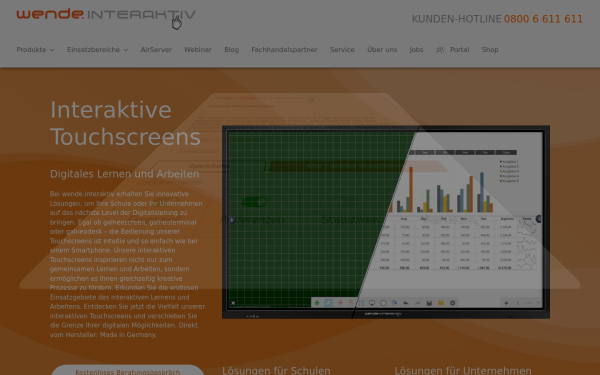The image size is (600, 375).
Task: Expand the Produkte dropdown menu
Action: (x=35, y=50)
